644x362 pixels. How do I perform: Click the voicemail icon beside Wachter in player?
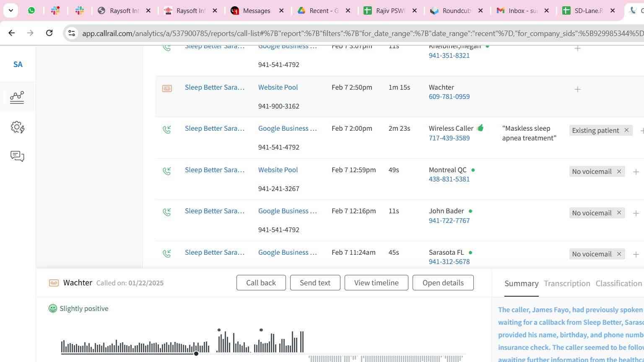click(54, 283)
